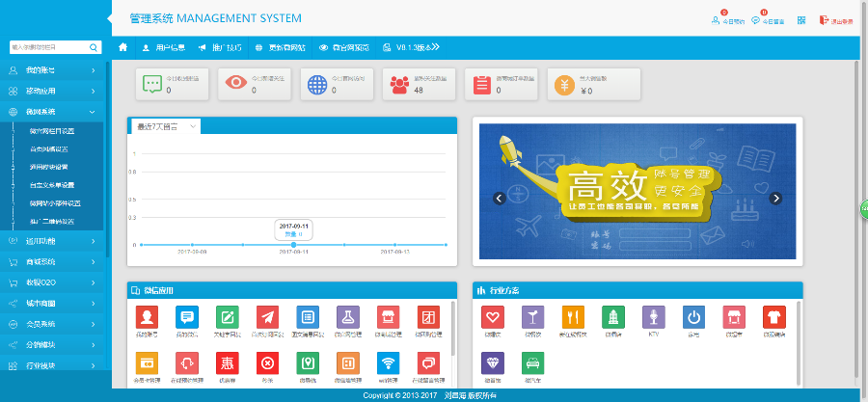Open the 最近7天 chart range dropdown

(166, 126)
